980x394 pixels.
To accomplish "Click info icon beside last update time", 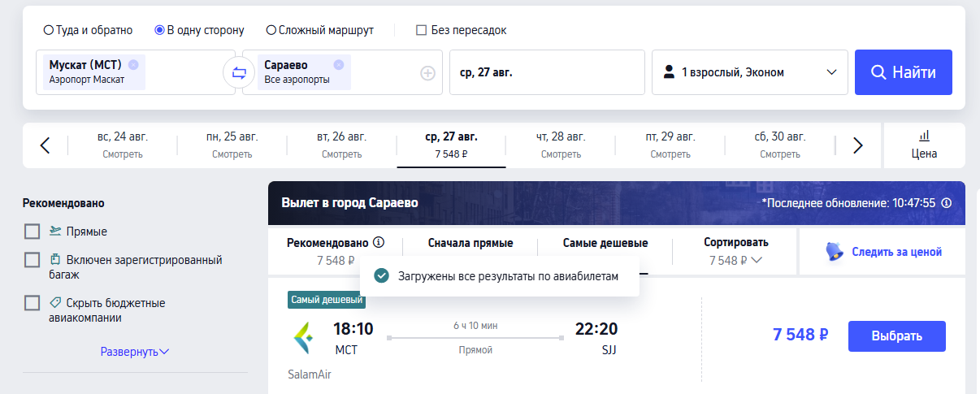I will 947,203.
